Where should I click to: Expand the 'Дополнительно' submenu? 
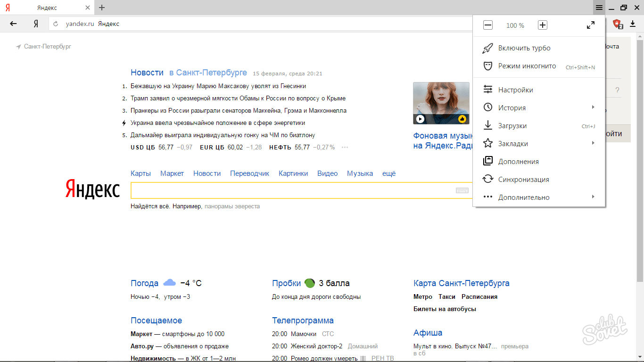pos(523,197)
